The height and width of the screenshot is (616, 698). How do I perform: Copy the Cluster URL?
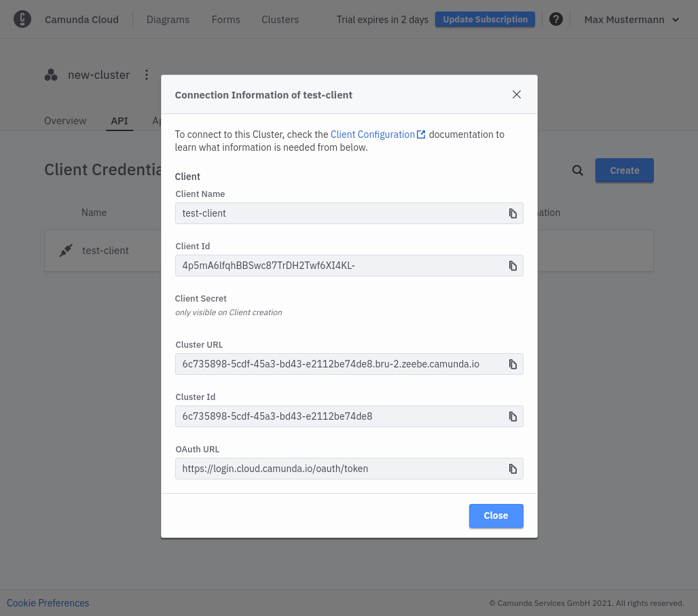(513, 364)
